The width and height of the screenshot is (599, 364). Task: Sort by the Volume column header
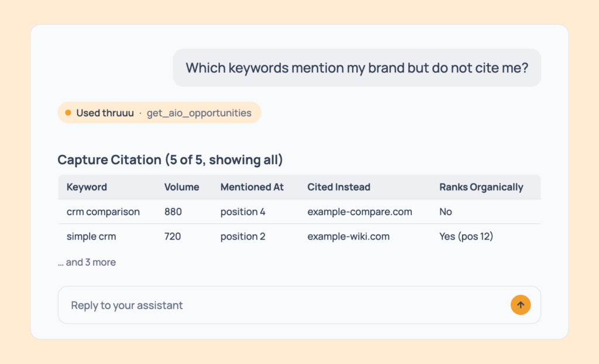[182, 187]
